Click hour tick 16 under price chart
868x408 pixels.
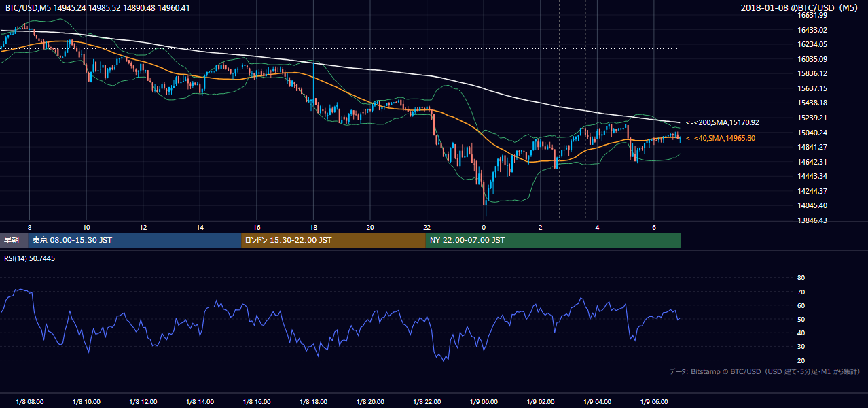tap(257, 227)
